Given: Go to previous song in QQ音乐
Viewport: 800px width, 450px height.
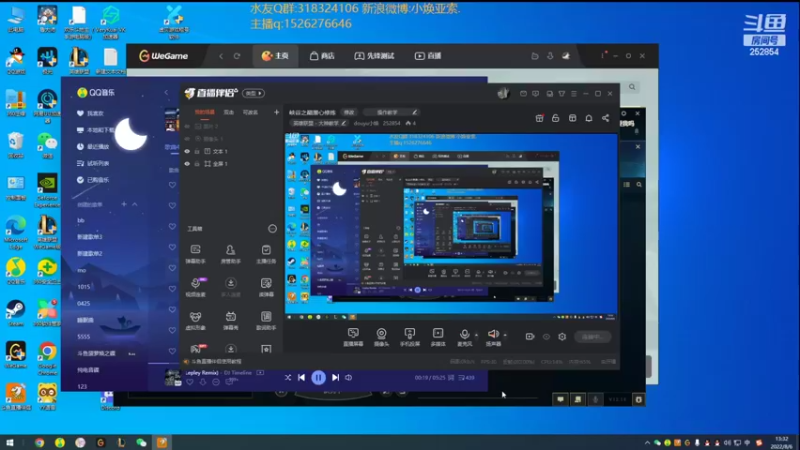Looking at the screenshot, I should [x=302, y=378].
